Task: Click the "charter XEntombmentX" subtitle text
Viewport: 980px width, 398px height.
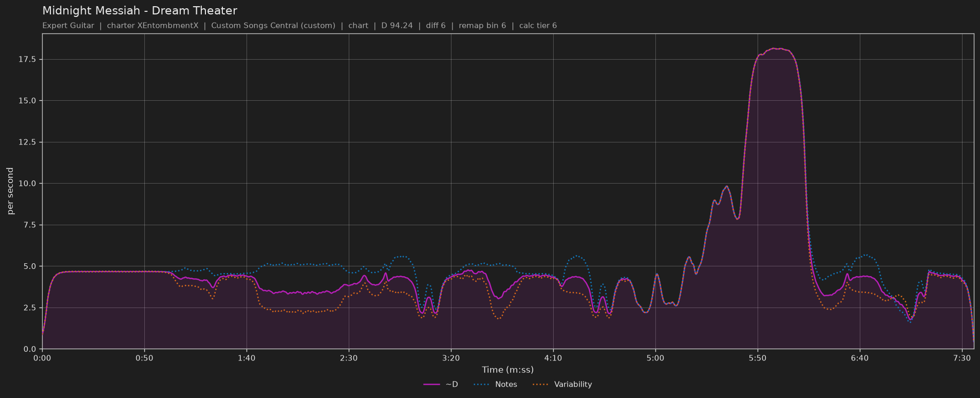Action: 153,26
